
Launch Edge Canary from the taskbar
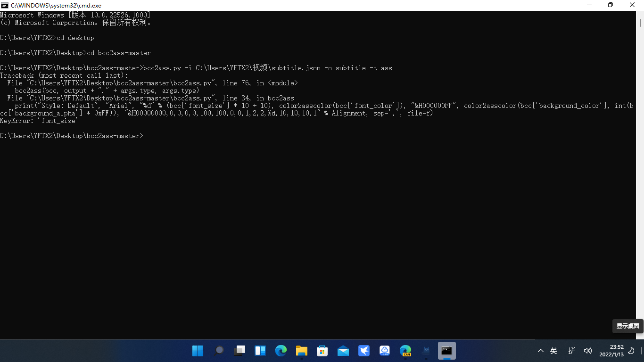tap(405, 351)
